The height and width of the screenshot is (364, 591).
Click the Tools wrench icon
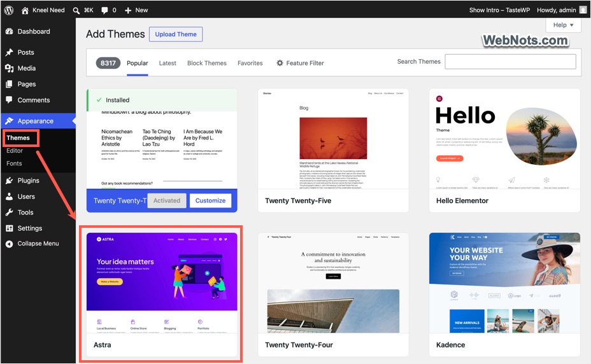point(10,212)
